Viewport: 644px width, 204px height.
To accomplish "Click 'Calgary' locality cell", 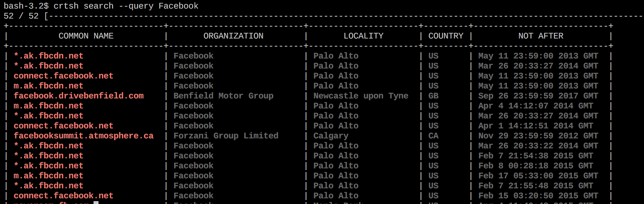I will click(331, 136).
